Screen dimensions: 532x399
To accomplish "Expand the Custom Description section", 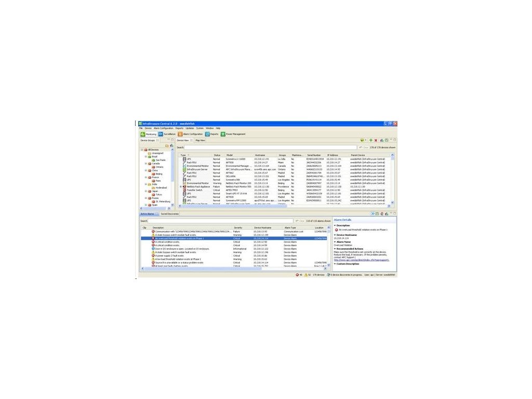I will pyautogui.click(x=335, y=263).
